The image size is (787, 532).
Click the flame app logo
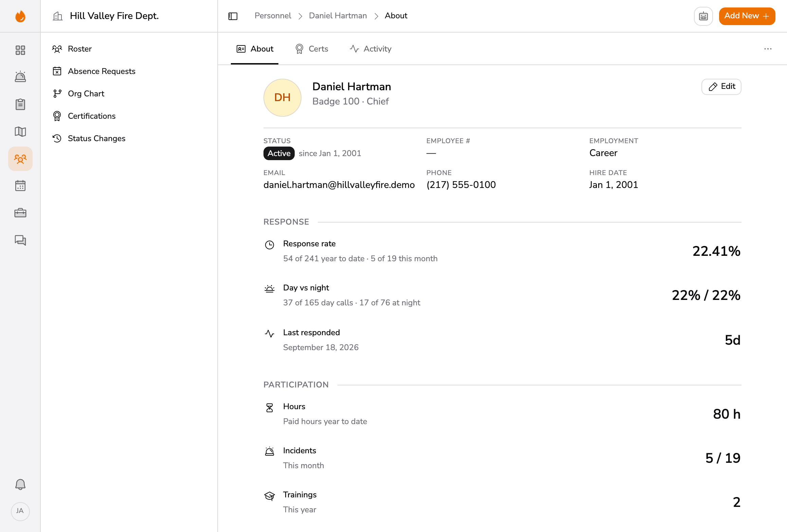[x=20, y=16]
